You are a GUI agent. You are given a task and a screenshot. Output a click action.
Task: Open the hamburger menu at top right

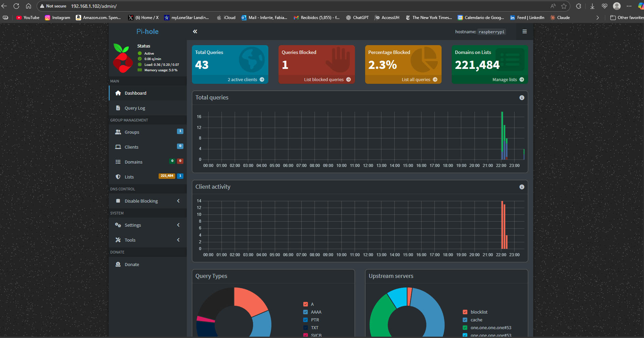(524, 32)
